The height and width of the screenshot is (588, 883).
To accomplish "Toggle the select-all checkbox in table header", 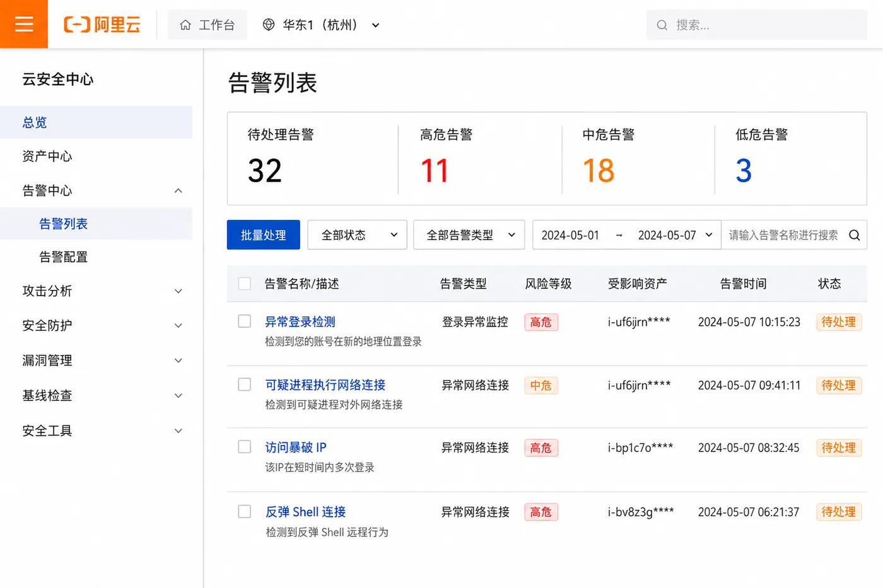I will coord(245,284).
